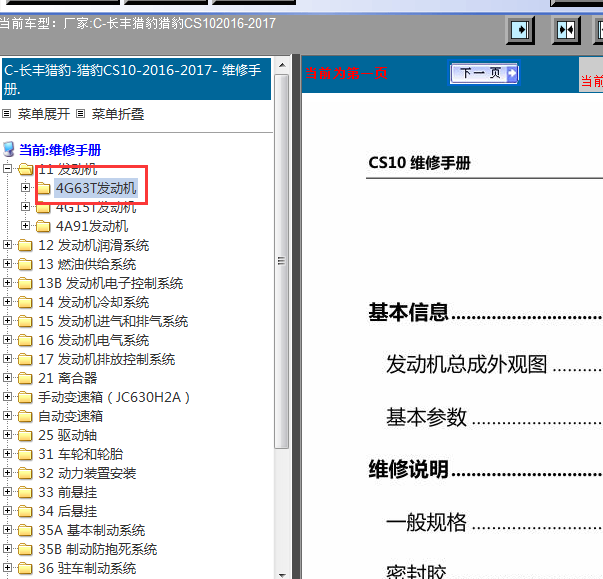Select 12 发动机润滑系统 tree item

tap(93, 245)
